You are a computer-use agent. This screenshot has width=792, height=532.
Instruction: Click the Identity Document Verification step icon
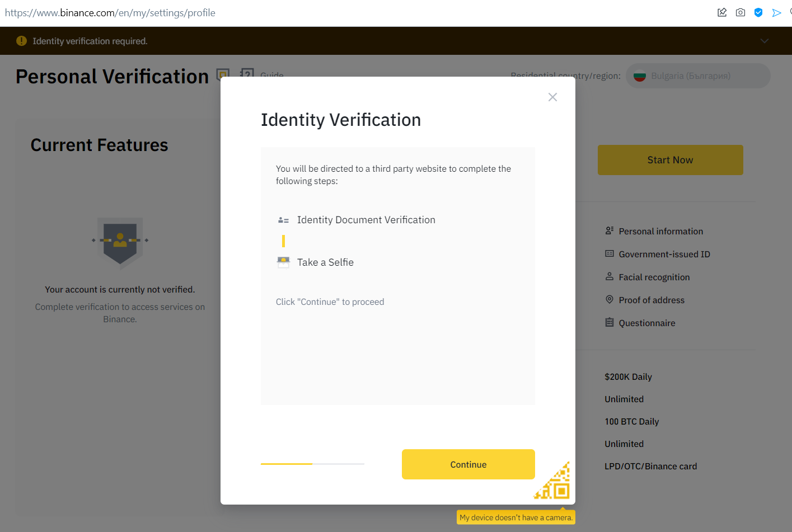pyautogui.click(x=283, y=220)
